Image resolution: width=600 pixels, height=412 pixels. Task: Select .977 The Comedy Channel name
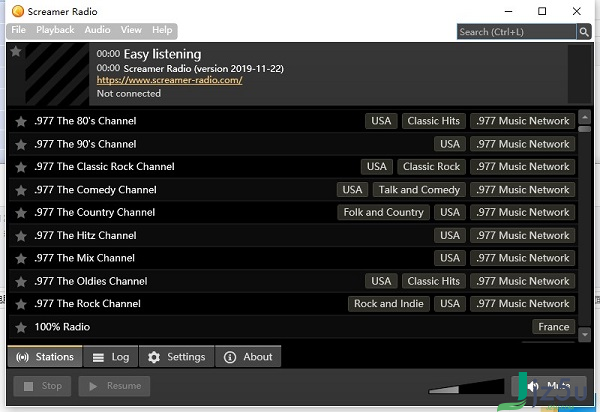click(95, 190)
